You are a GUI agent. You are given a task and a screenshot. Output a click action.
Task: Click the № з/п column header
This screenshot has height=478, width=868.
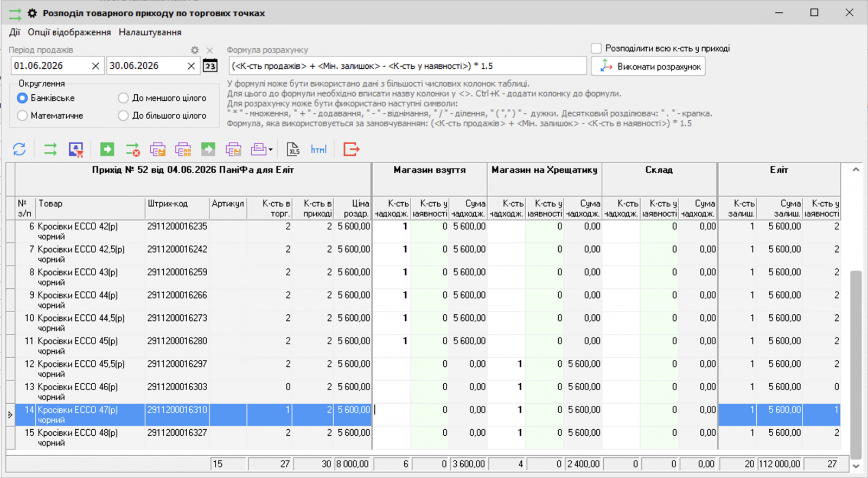coord(25,208)
